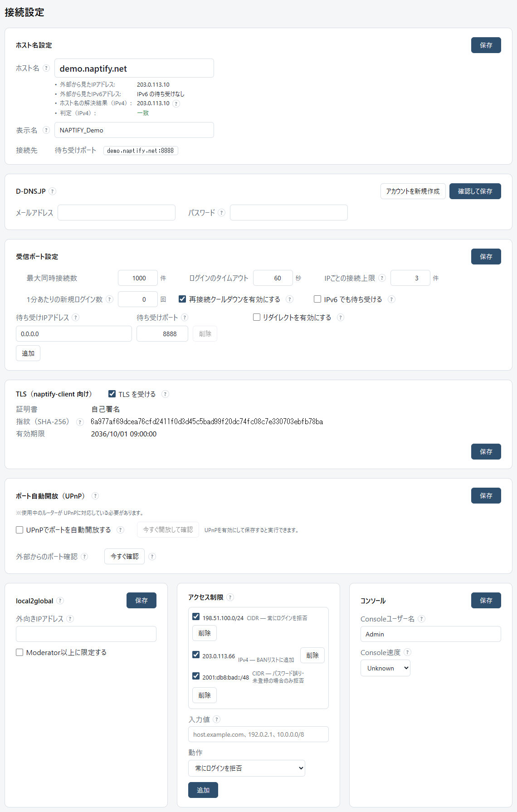Enable リダイレクトを有効にする checkbox
This screenshot has width=517, height=812.
coord(257,317)
